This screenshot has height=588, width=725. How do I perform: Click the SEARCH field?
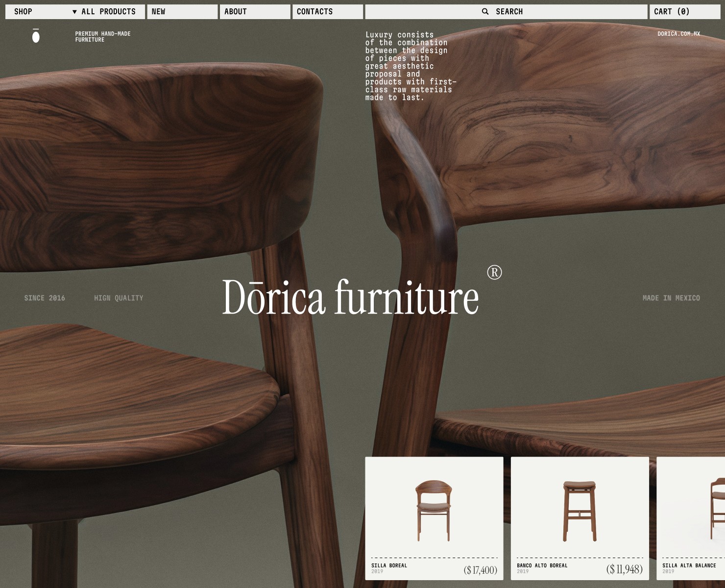click(509, 11)
